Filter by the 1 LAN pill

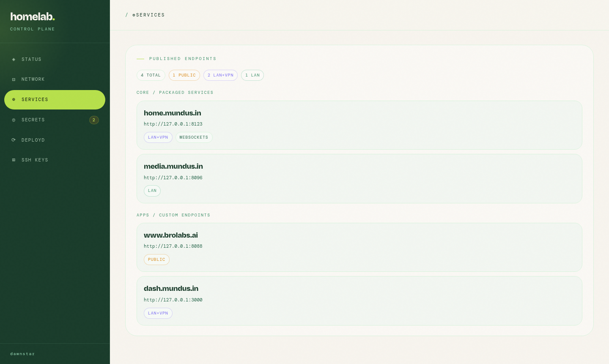pyautogui.click(x=252, y=75)
